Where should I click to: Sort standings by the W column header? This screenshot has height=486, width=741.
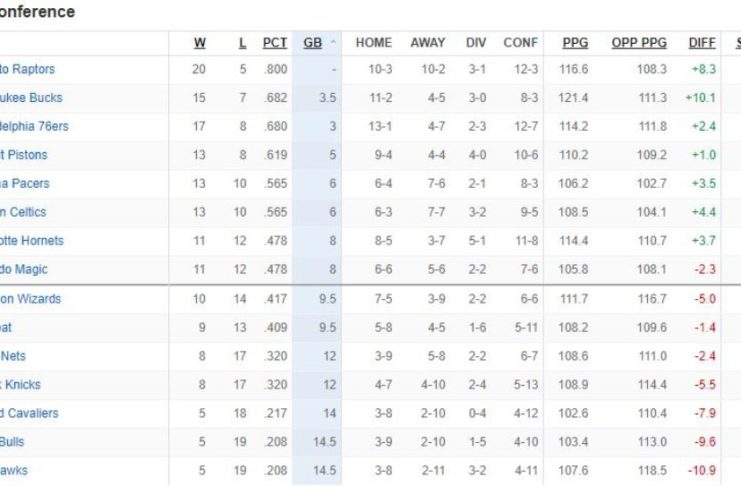(200, 43)
